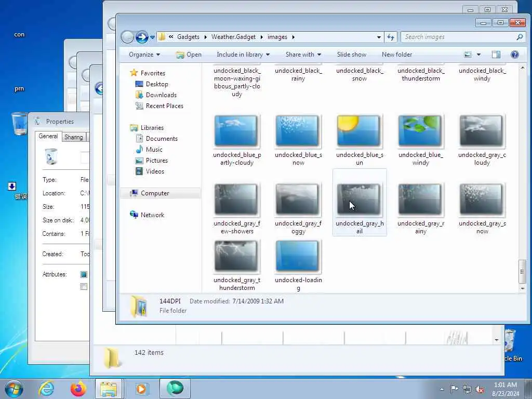Screen dimensions: 532x399
Task: Select the undocked_gray_foggy thumbnail
Action: pyautogui.click(x=298, y=199)
